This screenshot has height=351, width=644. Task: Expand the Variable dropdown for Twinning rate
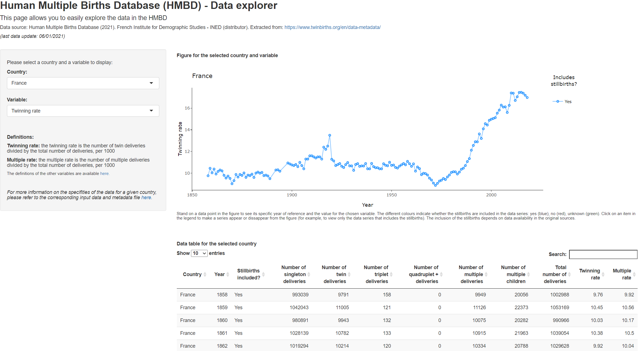tap(83, 111)
